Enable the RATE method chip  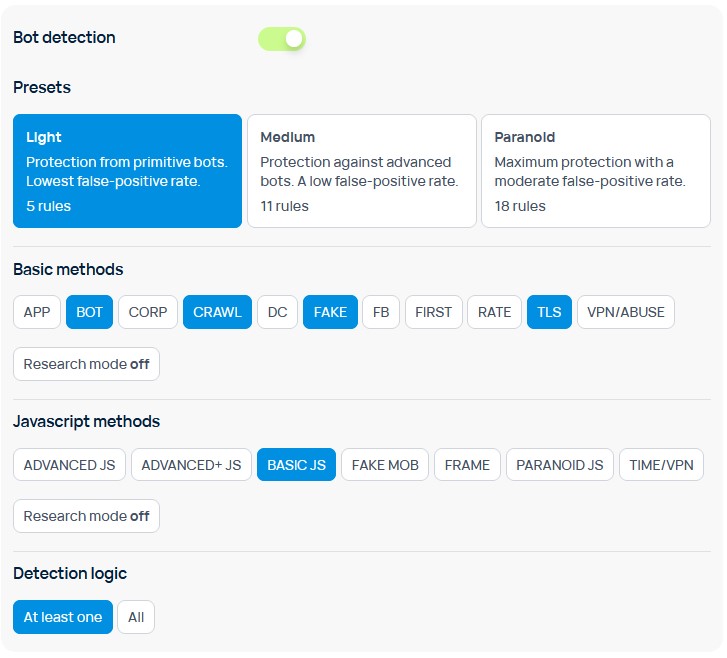pyautogui.click(x=494, y=312)
